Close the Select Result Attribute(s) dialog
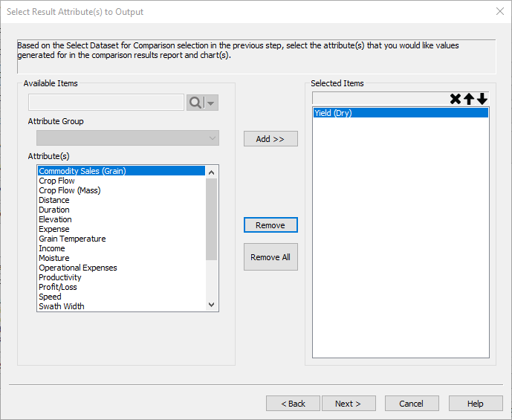This screenshot has height=420, width=512. pyautogui.click(x=499, y=11)
